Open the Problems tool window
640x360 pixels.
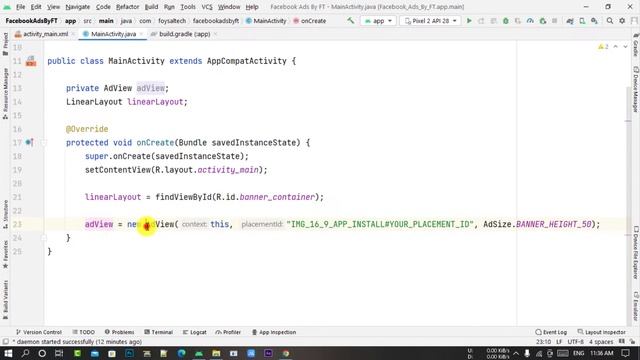click(x=119, y=332)
